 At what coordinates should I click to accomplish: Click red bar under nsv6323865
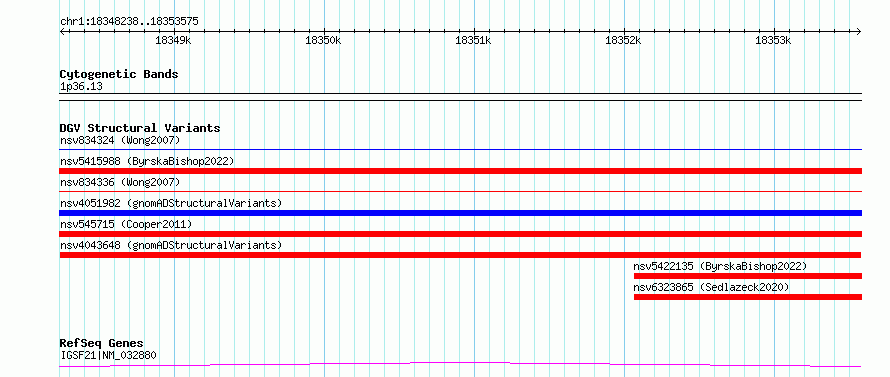click(748, 297)
